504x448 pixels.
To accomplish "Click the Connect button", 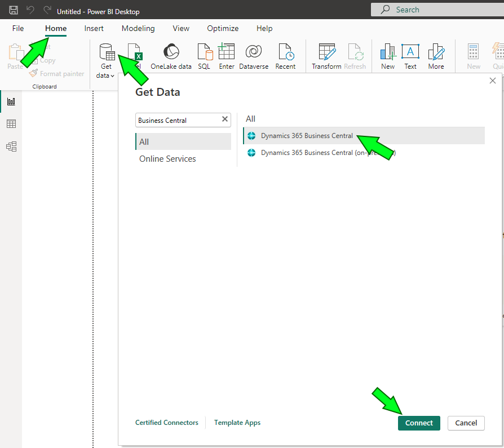I will pos(419,423).
